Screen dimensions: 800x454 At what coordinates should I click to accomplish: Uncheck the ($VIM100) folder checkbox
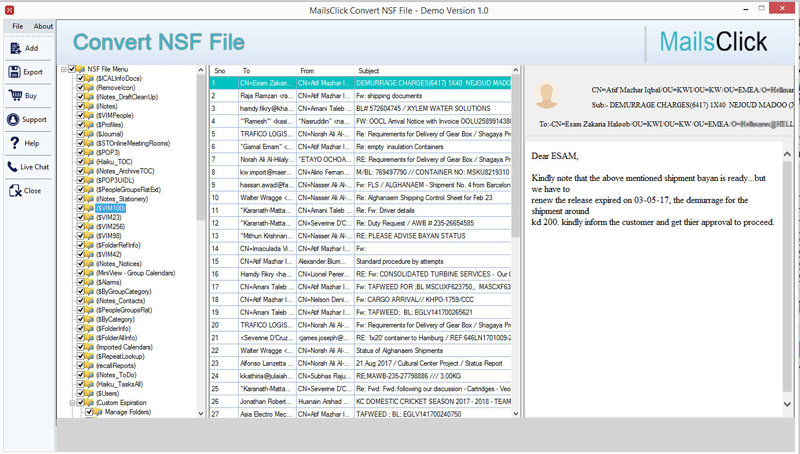pyautogui.click(x=81, y=208)
